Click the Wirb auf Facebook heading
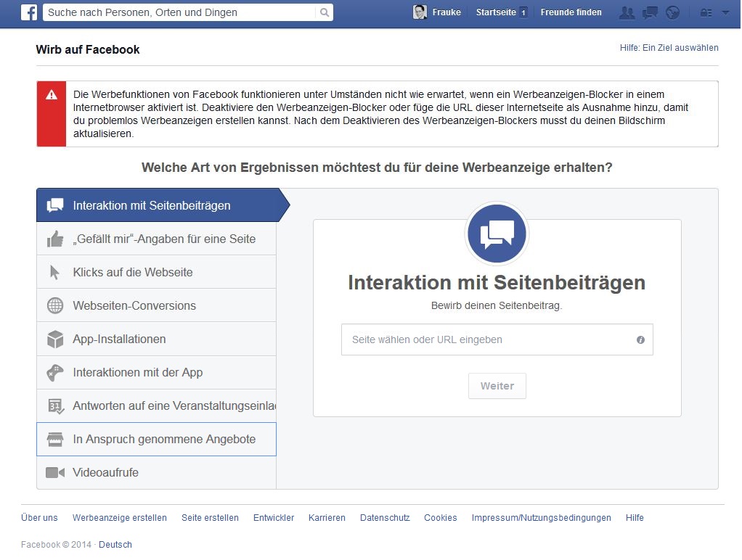This screenshot has width=742, height=560. tap(88, 49)
